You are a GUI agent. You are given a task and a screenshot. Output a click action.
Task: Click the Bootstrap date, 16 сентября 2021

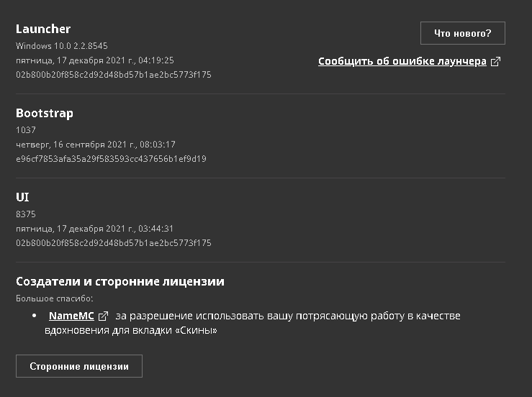[96, 144]
